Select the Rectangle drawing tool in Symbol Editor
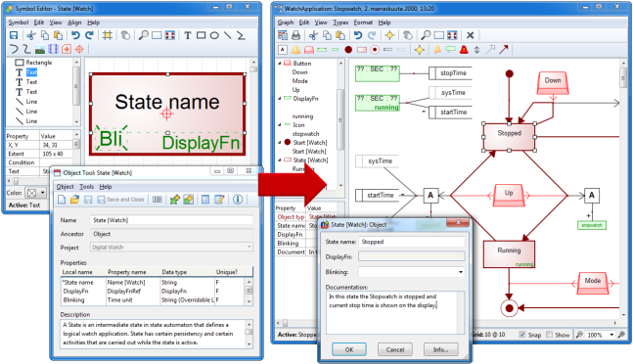The width and height of the screenshot is (633, 364). (x=201, y=35)
